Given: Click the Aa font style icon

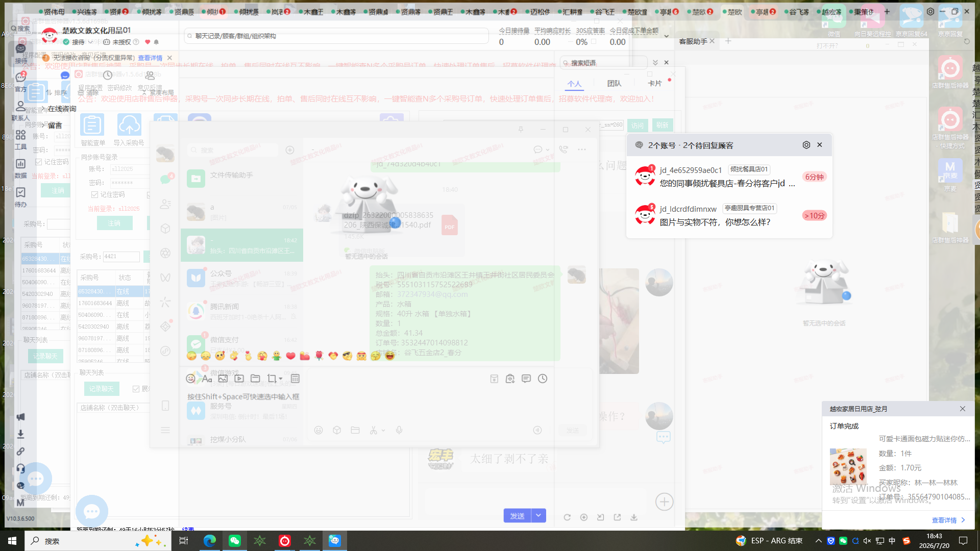Looking at the screenshot, I should 207,379.
